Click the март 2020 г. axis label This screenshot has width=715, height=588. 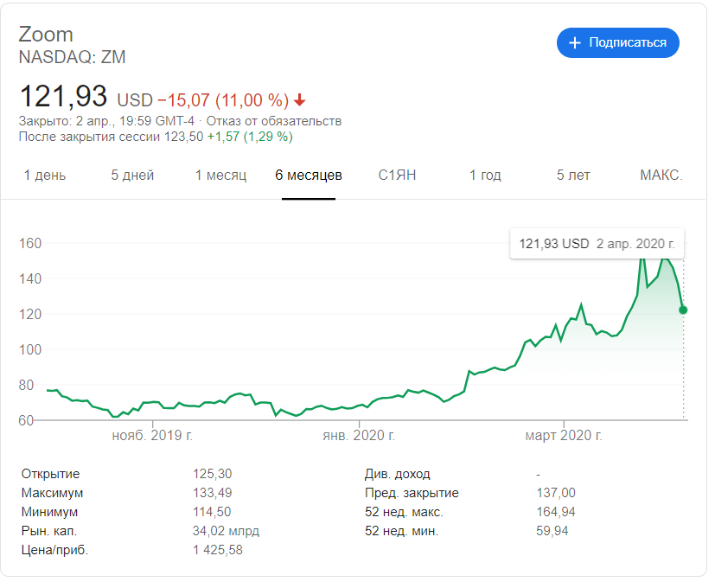564,436
